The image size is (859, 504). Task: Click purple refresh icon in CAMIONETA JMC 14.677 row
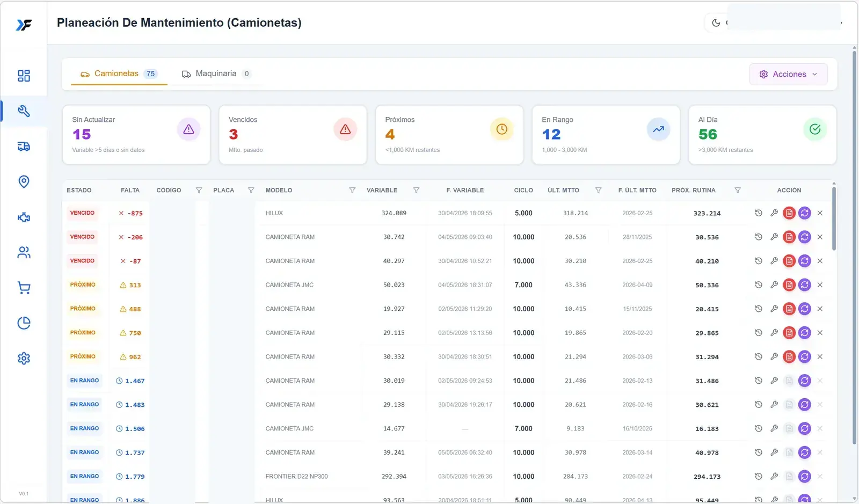[x=804, y=428]
